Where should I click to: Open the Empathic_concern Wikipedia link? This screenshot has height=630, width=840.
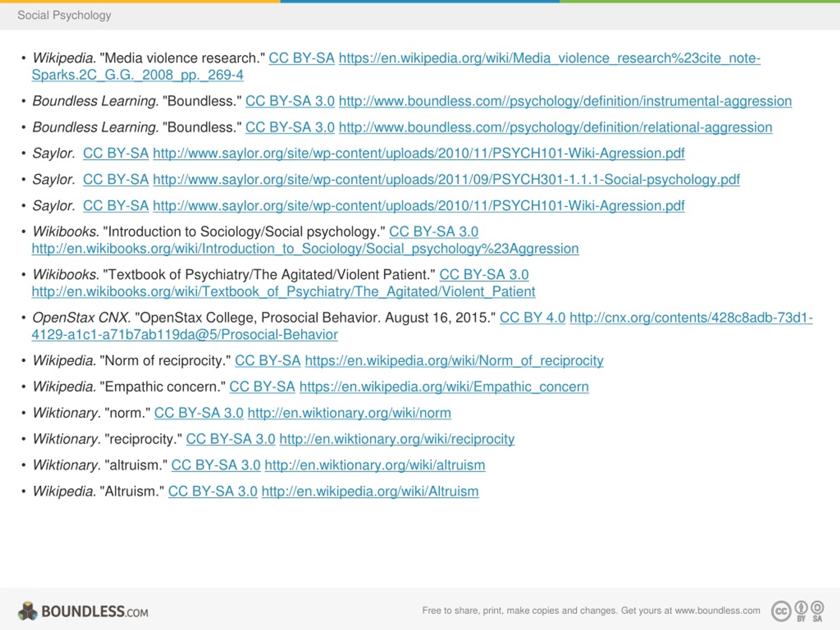pyautogui.click(x=444, y=387)
